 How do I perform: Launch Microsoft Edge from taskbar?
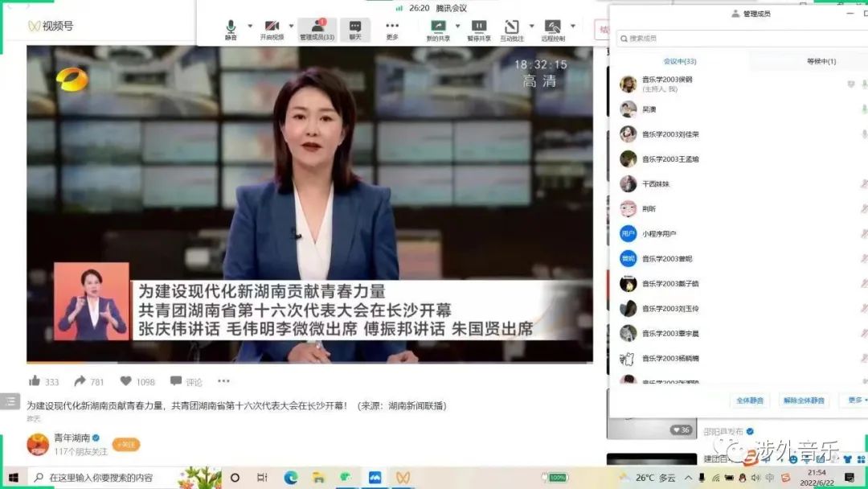291,478
